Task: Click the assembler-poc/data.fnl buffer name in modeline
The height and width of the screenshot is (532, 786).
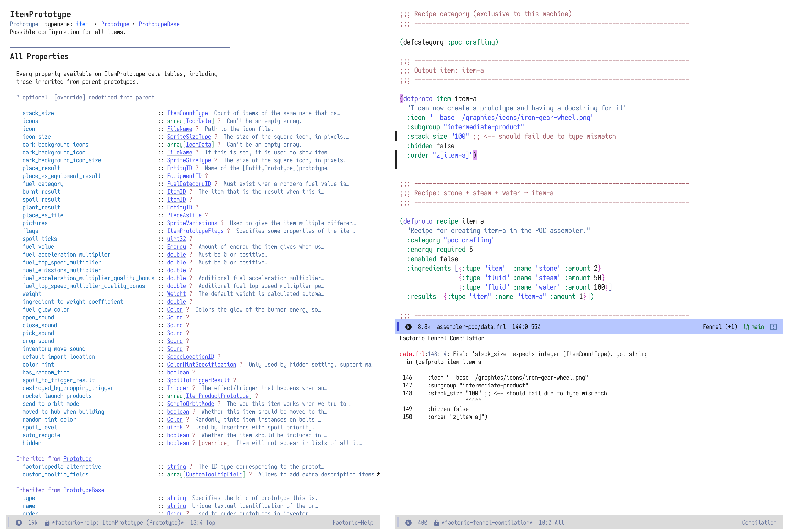Action: (x=471, y=327)
